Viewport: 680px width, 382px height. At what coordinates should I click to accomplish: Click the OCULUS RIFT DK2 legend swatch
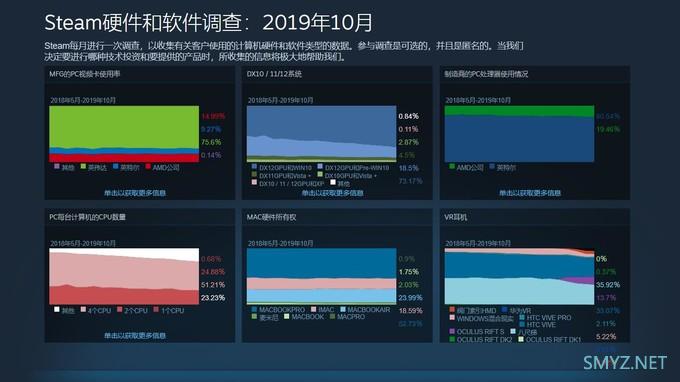point(452,339)
